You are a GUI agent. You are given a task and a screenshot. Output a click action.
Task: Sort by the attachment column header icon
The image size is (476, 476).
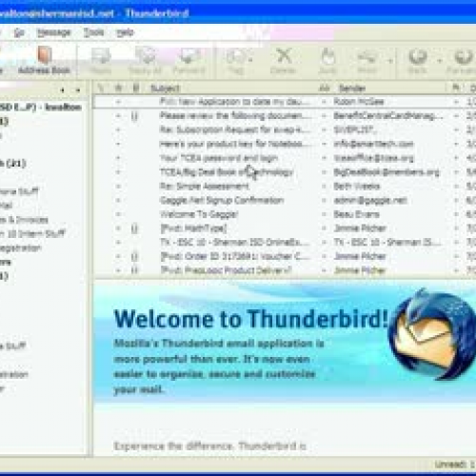(x=136, y=88)
